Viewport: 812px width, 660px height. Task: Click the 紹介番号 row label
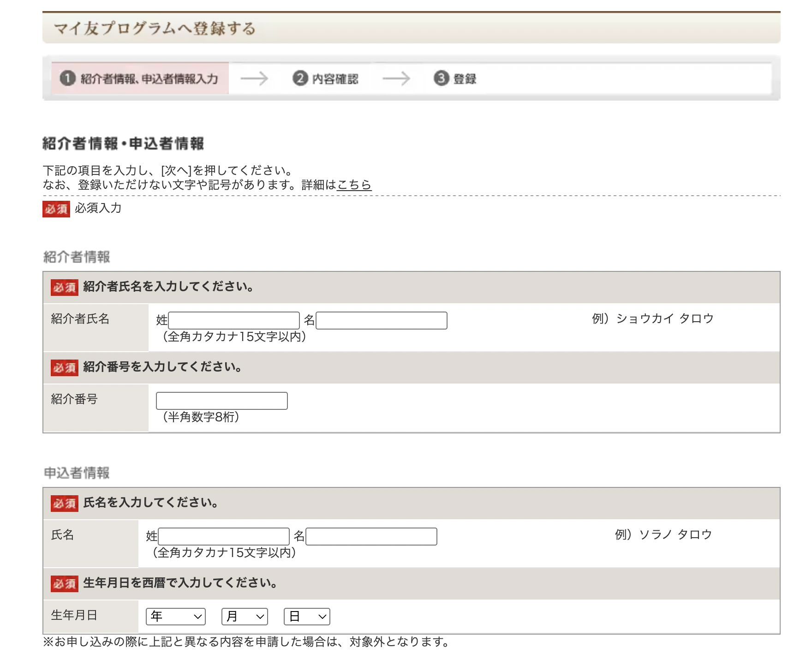pos(74,399)
